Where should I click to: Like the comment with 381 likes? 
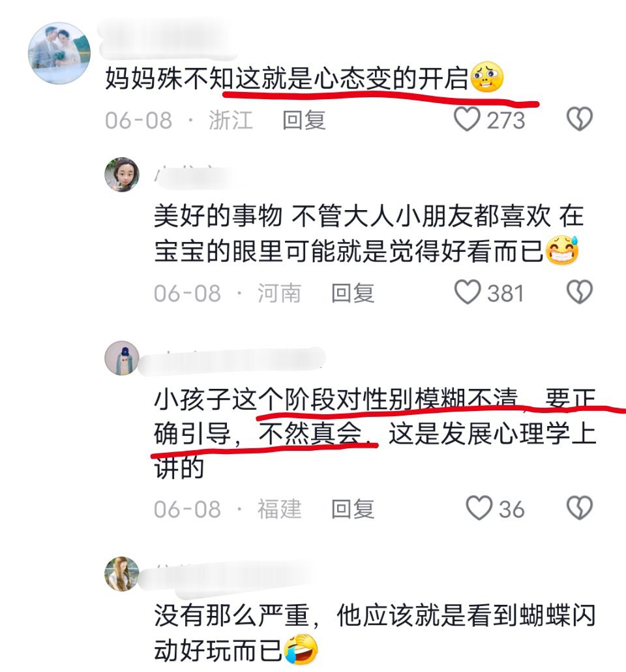pos(467,292)
